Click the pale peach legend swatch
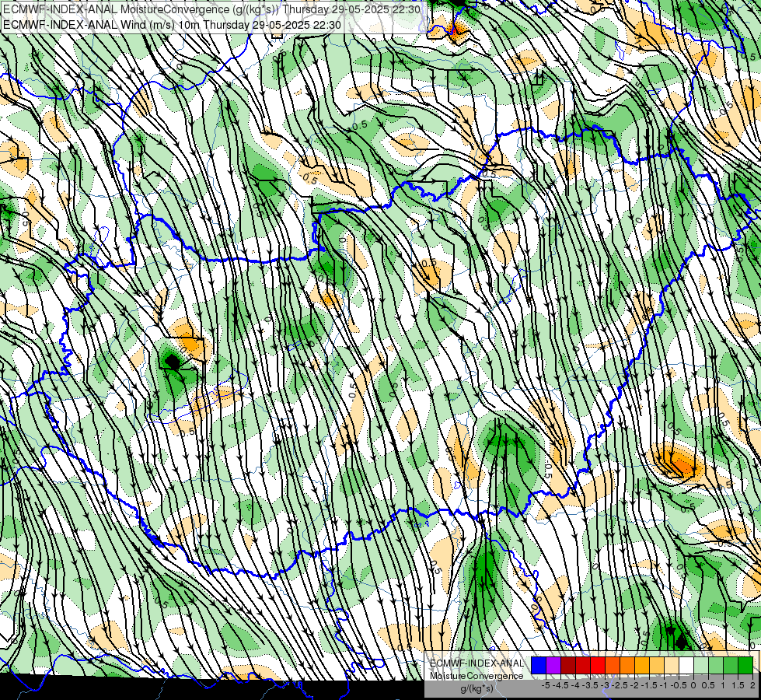The image size is (761, 700). click(x=672, y=665)
